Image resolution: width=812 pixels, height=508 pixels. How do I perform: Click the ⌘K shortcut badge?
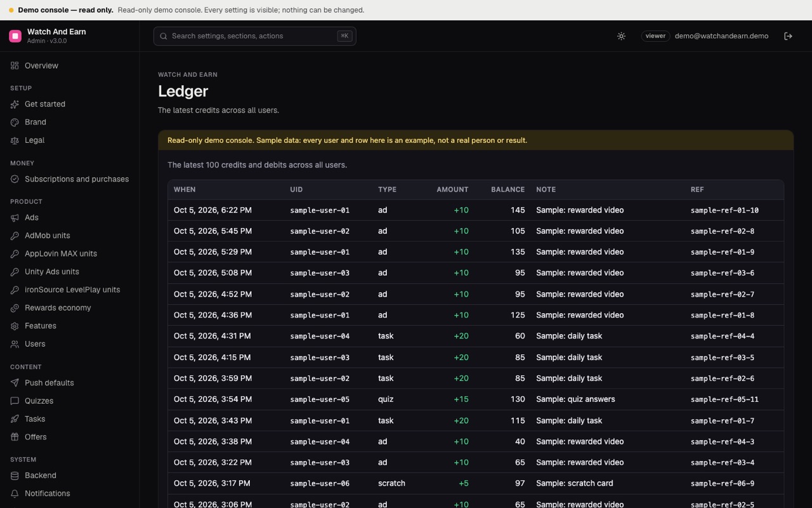point(344,36)
